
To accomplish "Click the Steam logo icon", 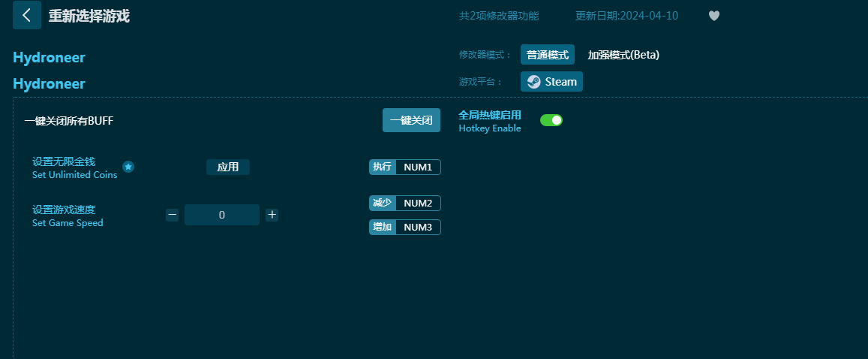I will (533, 81).
